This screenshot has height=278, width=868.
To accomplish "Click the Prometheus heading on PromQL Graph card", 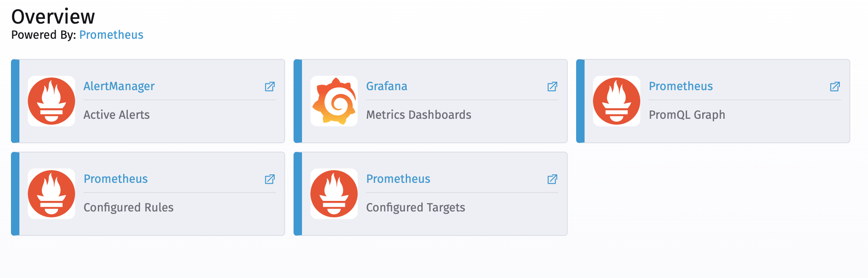I will (x=680, y=86).
